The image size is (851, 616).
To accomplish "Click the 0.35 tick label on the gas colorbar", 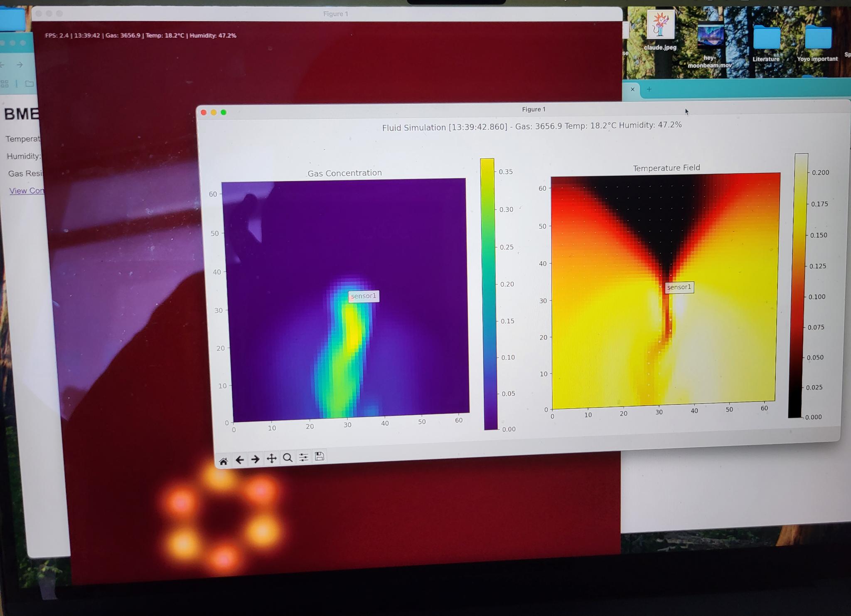I will [506, 172].
